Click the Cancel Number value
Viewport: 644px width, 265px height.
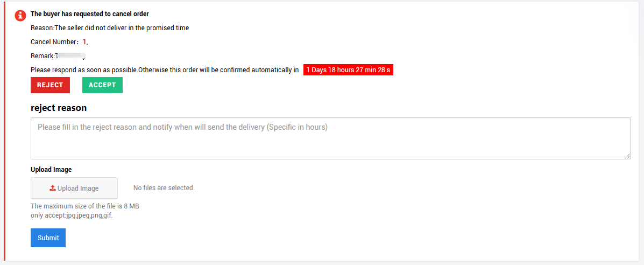[x=84, y=42]
